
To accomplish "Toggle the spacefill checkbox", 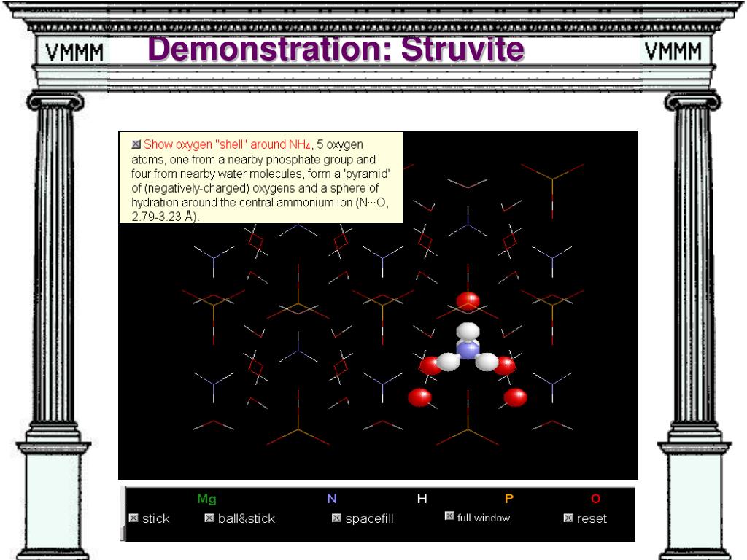I will coord(336,518).
